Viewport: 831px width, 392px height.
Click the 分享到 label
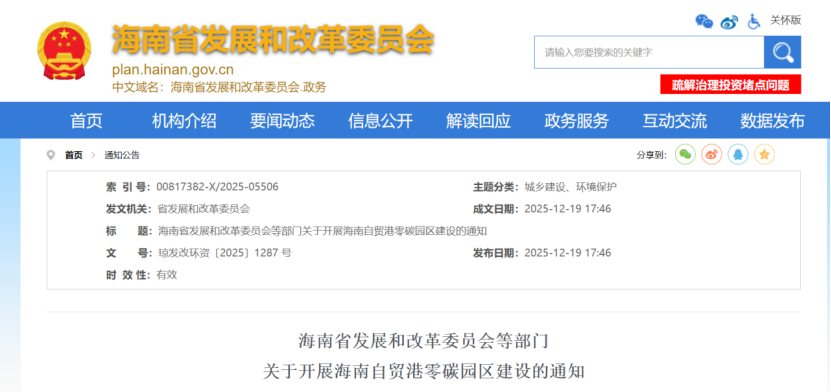[651, 155]
